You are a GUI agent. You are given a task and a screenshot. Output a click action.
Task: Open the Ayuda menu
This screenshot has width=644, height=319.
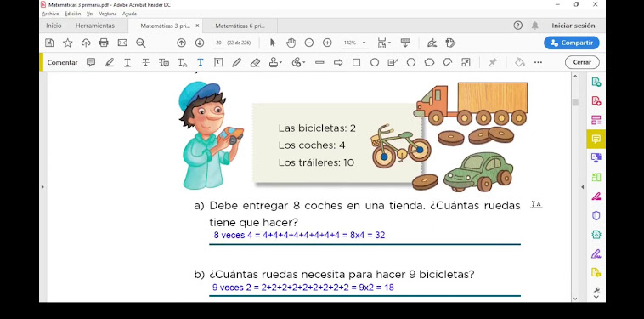tap(129, 14)
